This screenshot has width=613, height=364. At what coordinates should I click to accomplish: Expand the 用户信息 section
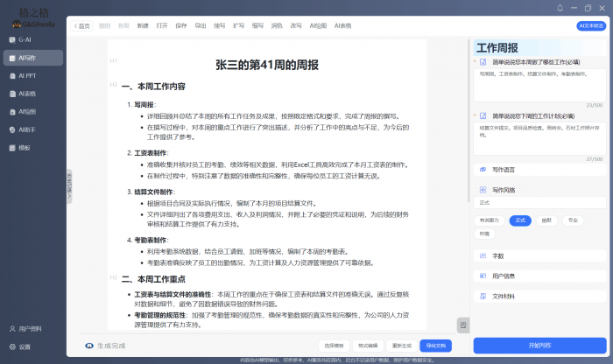click(x=539, y=276)
